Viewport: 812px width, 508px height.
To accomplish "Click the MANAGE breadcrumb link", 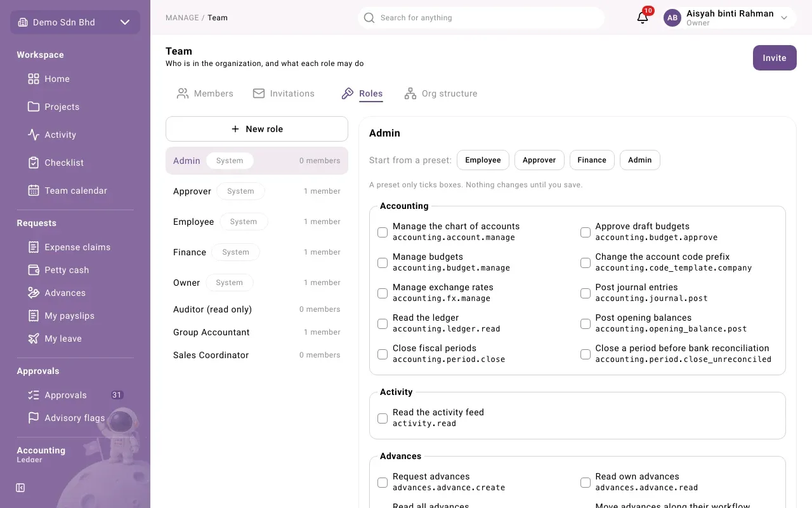I will (182, 18).
